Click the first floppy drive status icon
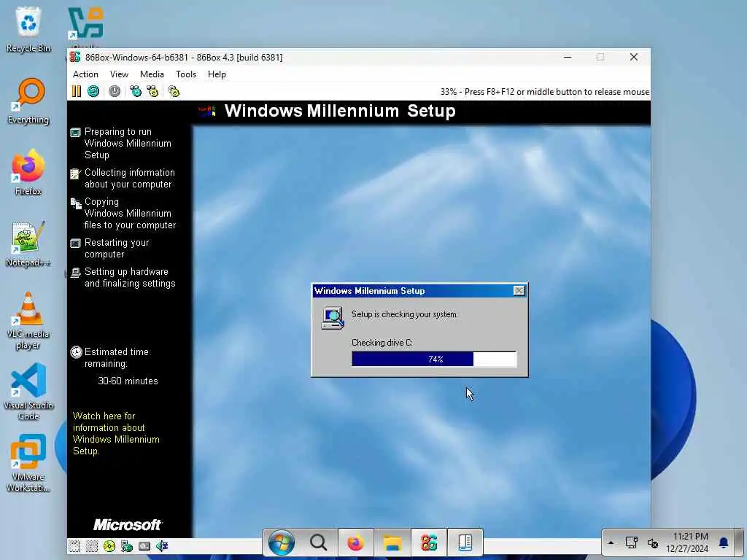Viewport: 747px width, 560px height. [74, 545]
